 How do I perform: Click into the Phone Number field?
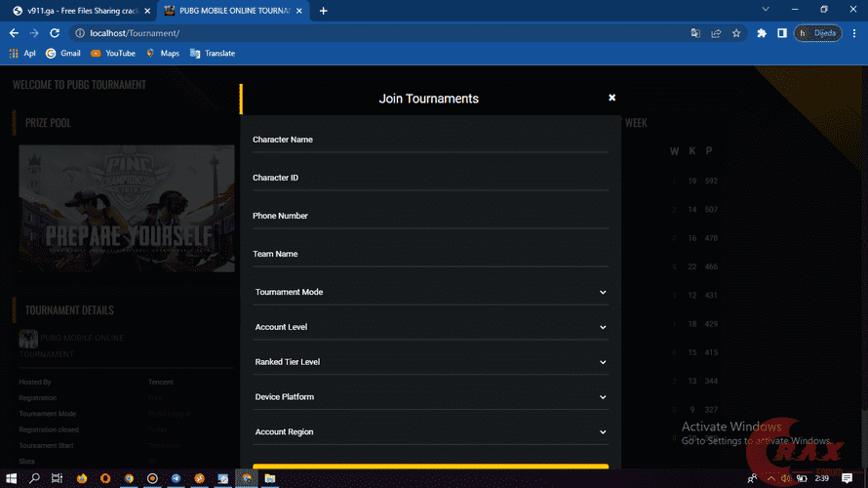pos(430,216)
